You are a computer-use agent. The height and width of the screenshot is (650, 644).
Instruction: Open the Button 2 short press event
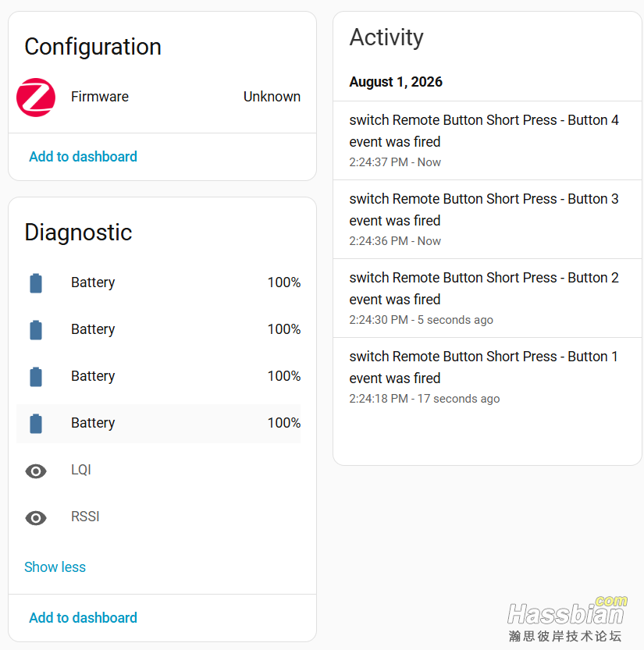click(x=487, y=298)
